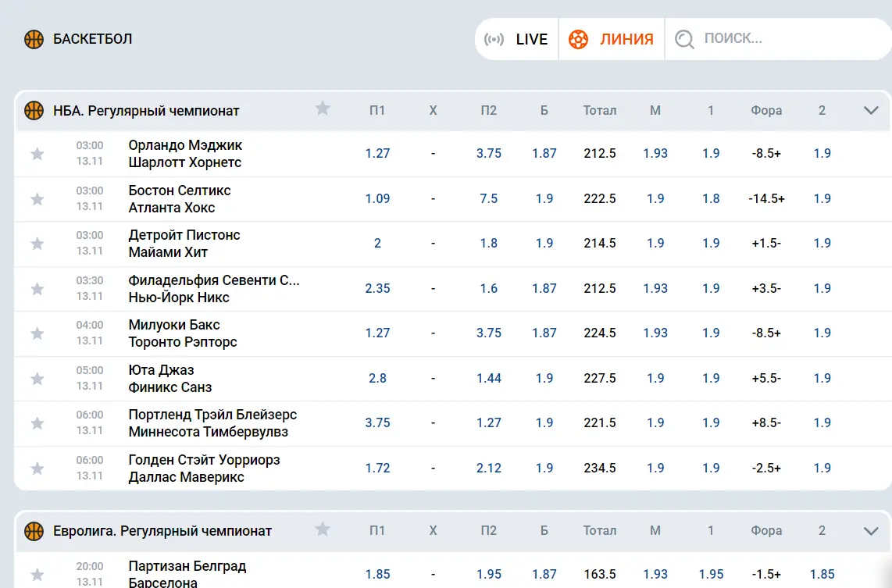
Task: Star the Милуоки Бакс – Торонто Рэпторс match
Action: [37, 333]
